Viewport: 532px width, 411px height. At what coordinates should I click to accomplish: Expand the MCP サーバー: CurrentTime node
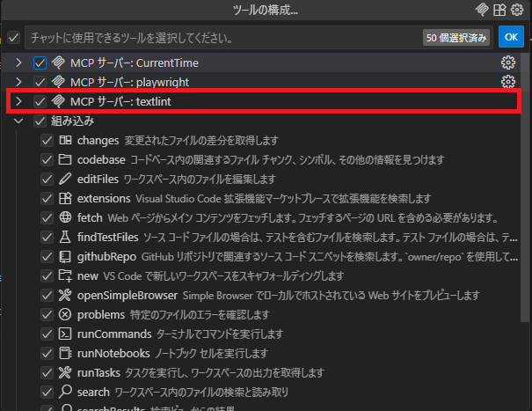(x=19, y=62)
